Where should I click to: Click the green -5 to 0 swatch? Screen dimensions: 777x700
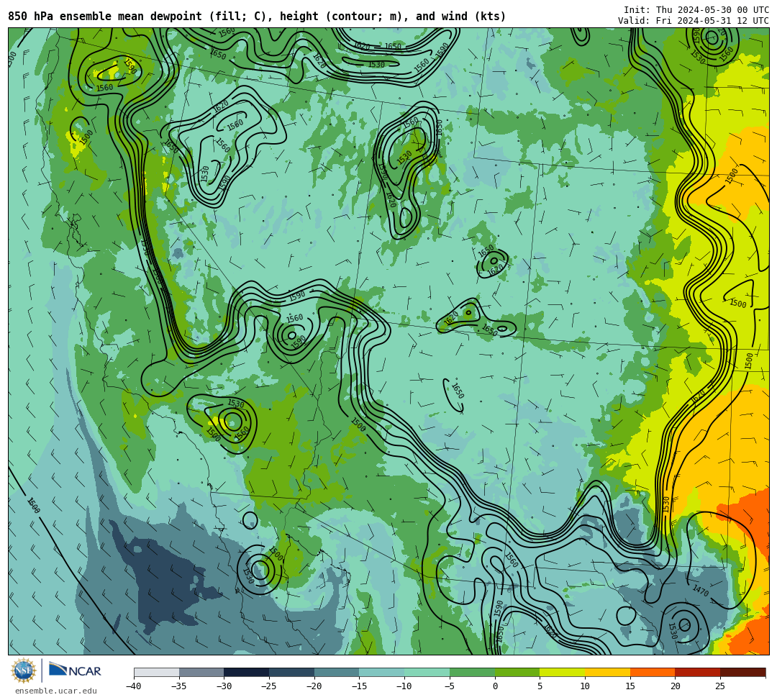click(472, 672)
